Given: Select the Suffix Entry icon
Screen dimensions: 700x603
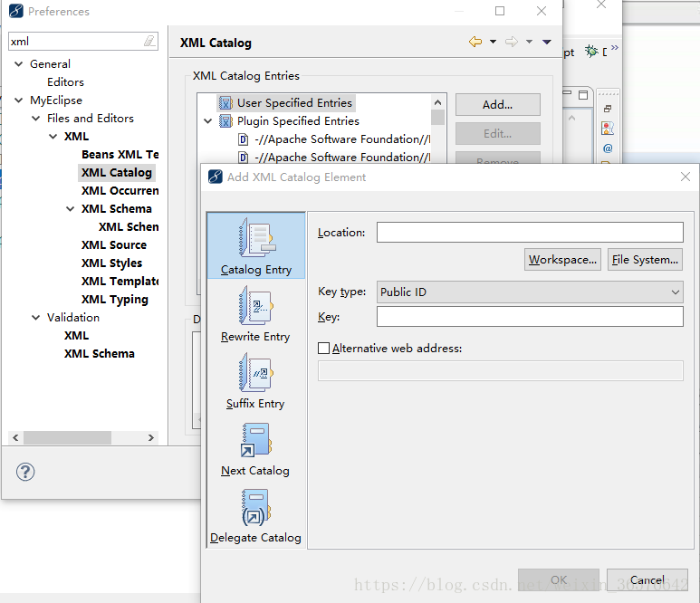Looking at the screenshot, I should pos(255,373).
